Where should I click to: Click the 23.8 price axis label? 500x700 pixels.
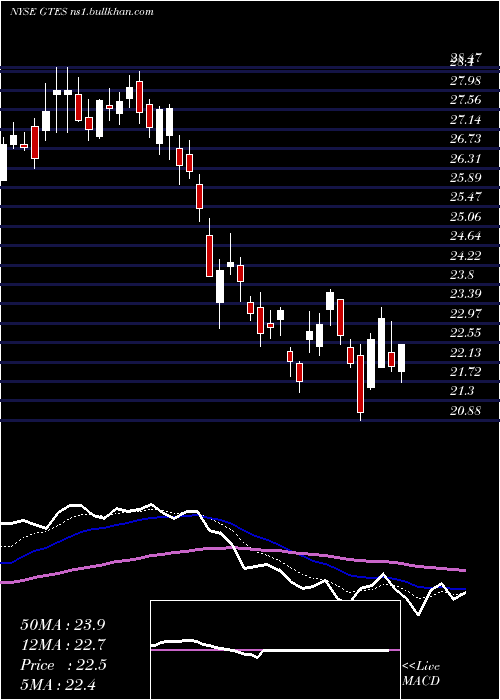(462, 275)
